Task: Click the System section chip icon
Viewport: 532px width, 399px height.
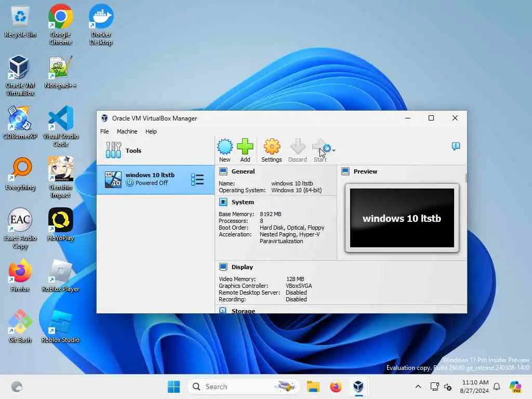Action: click(223, 202)
